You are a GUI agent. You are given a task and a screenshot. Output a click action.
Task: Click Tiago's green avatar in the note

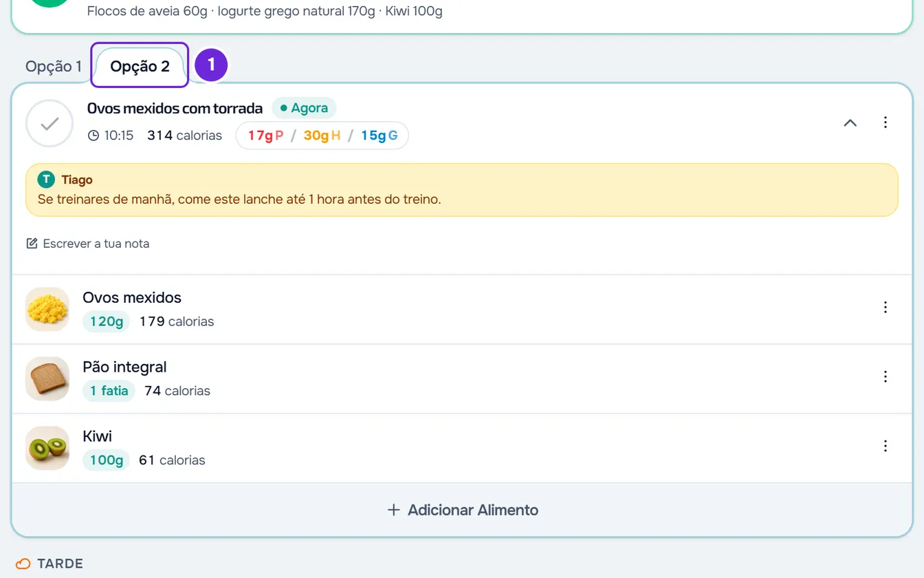click(46, 180)
